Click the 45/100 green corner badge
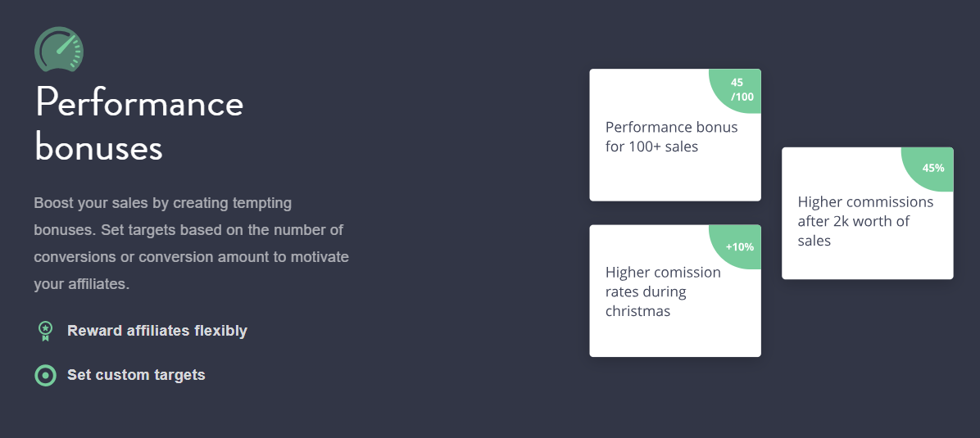Screen dimensions: 980x438 737,90
